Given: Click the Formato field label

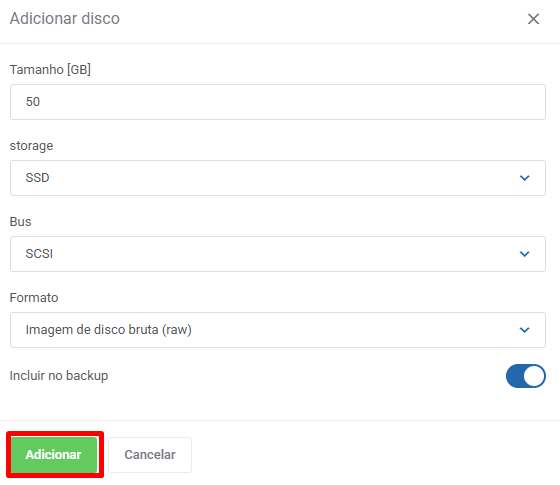Looking at the screenshot, I should click(34, 298).
